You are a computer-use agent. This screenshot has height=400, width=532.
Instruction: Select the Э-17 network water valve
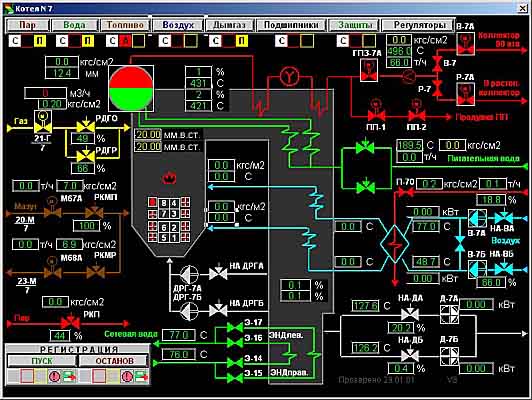coord(234,327)
